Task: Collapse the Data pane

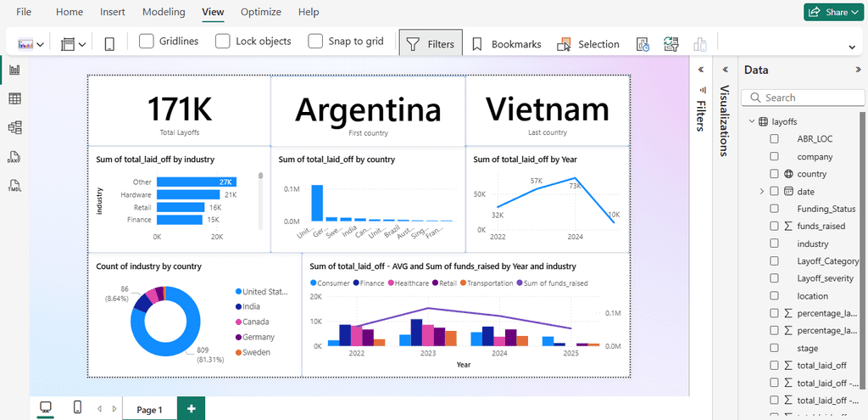Action: pos(859,70)
